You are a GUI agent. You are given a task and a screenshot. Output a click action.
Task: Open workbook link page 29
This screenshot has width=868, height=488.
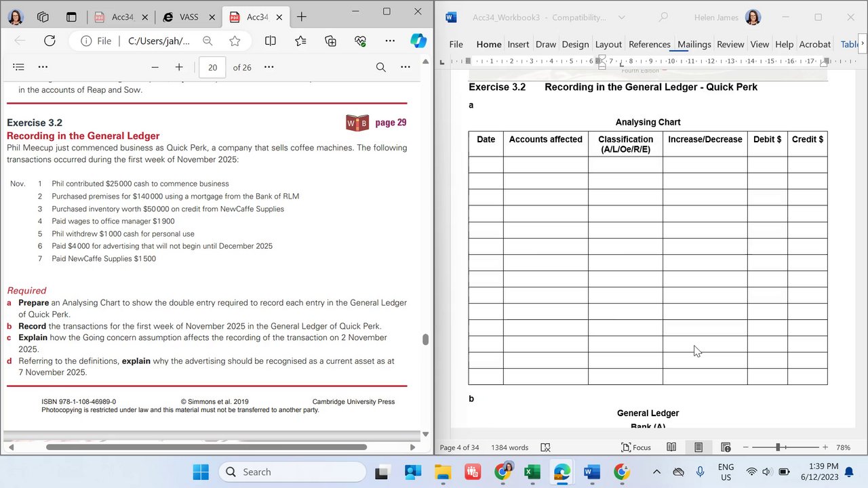pos(376,123)
